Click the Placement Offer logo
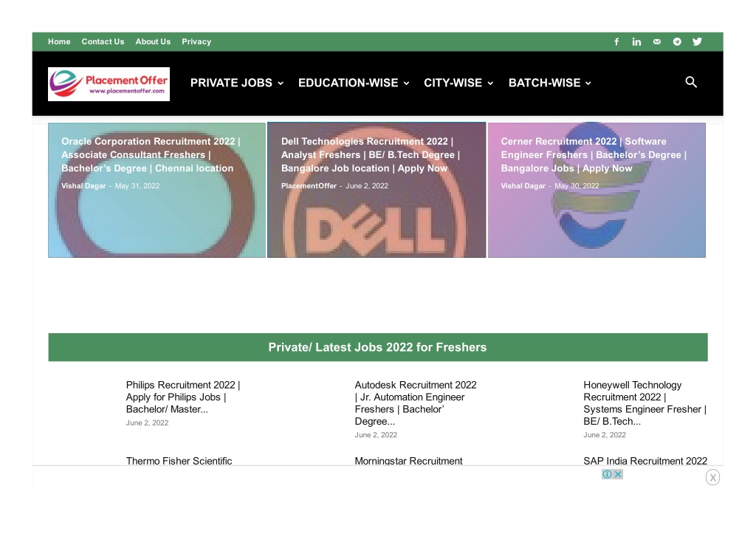This screenshot has width=756, height=534. pos(109,84)
